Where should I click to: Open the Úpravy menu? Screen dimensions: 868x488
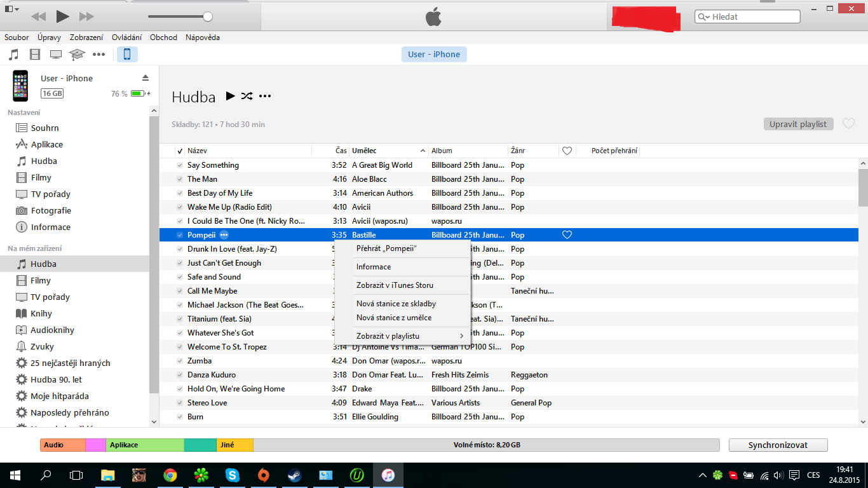50,37
